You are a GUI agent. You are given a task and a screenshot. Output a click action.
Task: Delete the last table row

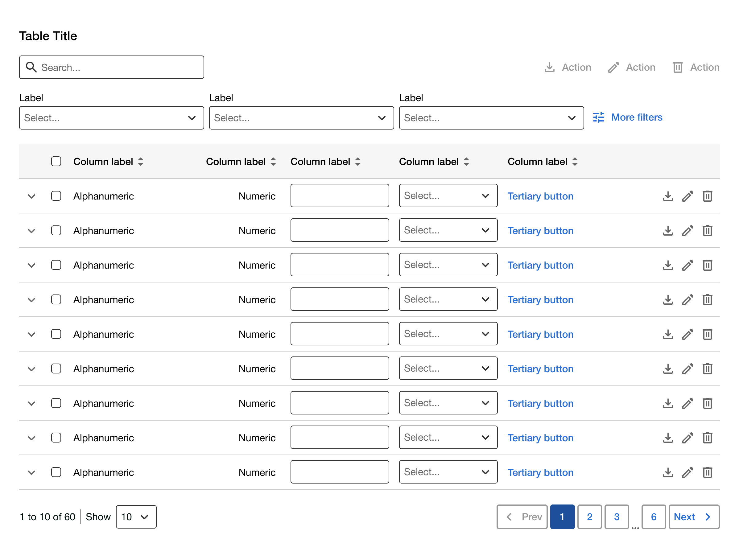[x=707, y=472]
